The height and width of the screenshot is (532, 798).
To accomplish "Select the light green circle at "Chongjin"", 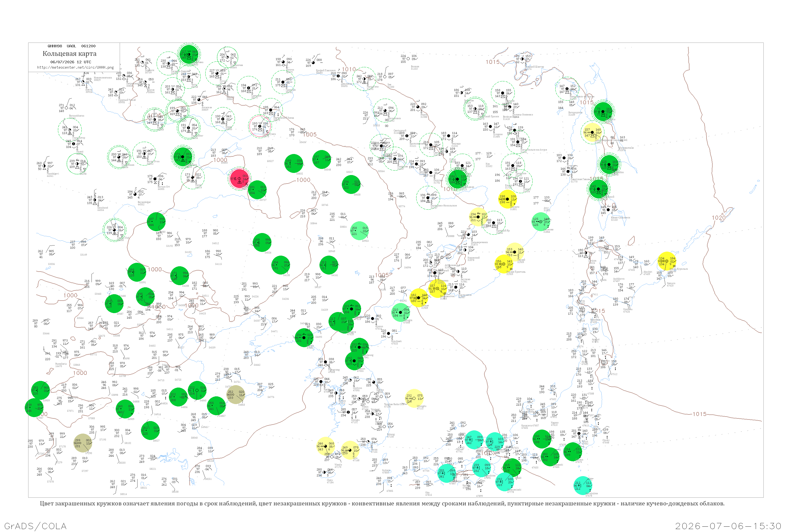I will pos(401,313).
